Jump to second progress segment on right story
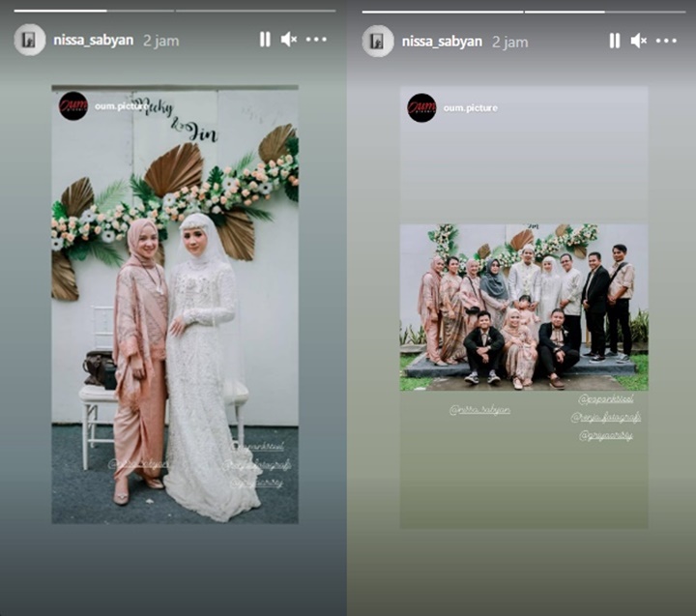This screenshot has width=696, height=616. coord(605,12)
